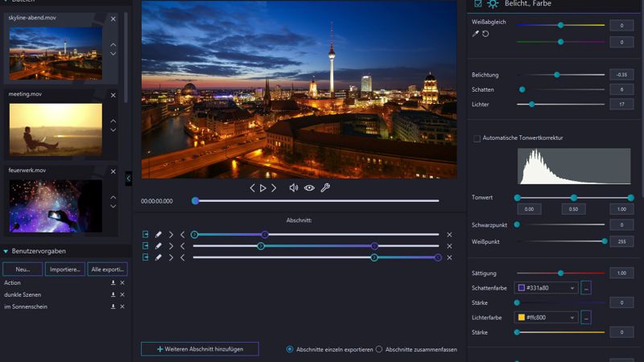This screenshot has width=644, height=362.
Task: Move feuerwerk.mov down in list
Action: point(113,207)
